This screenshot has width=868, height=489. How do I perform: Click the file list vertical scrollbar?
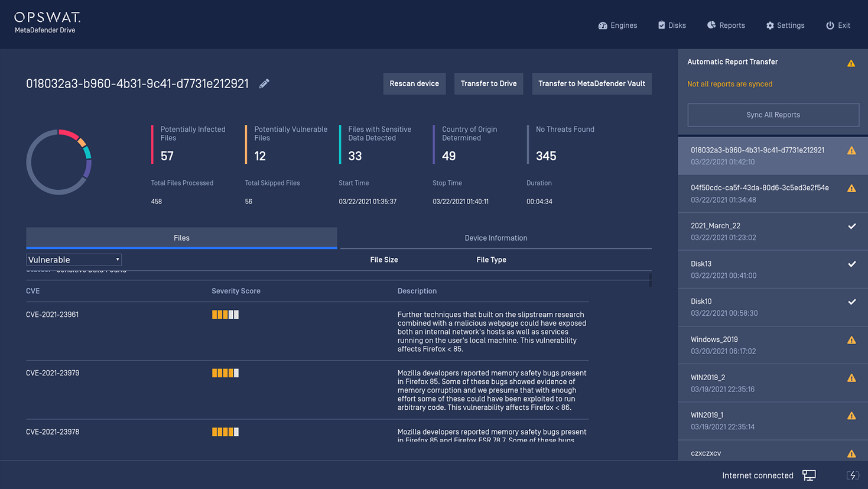pyautogui.click(x=650, y=280)
